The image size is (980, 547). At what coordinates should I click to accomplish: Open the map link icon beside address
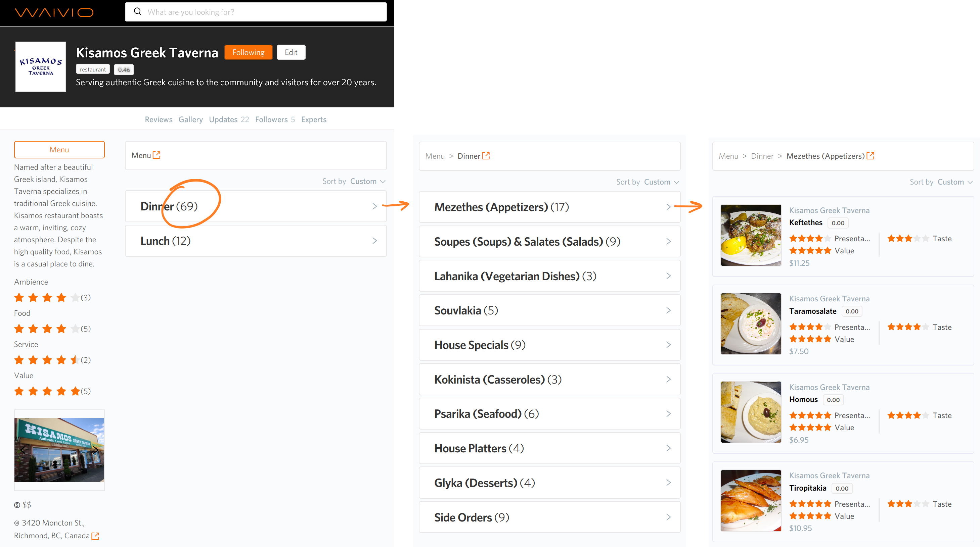(x=95, y=536)
